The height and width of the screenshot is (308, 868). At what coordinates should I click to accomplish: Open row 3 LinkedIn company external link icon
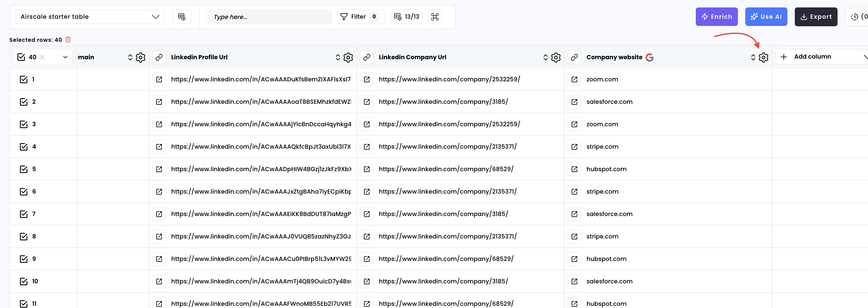click(367, 124)
